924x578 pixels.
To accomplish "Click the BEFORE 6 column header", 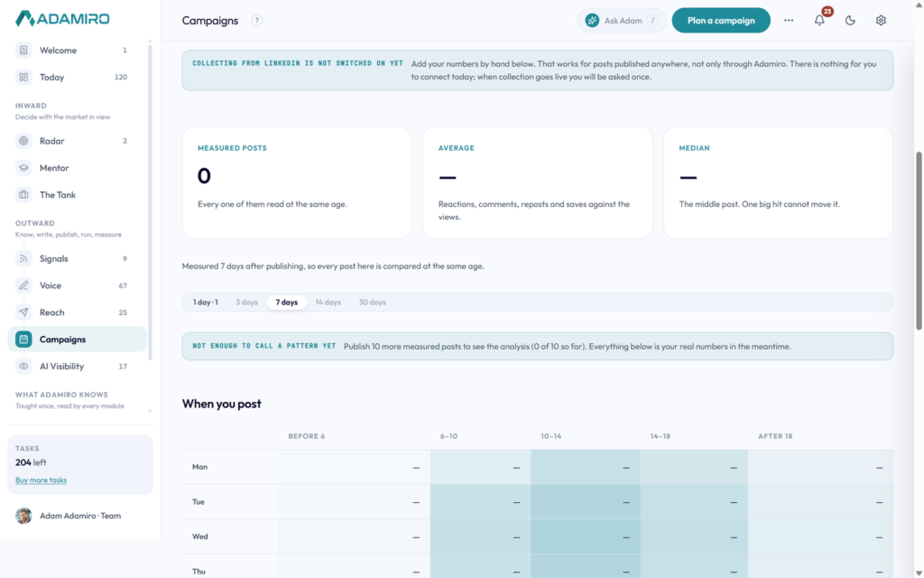I will (307, 436).
